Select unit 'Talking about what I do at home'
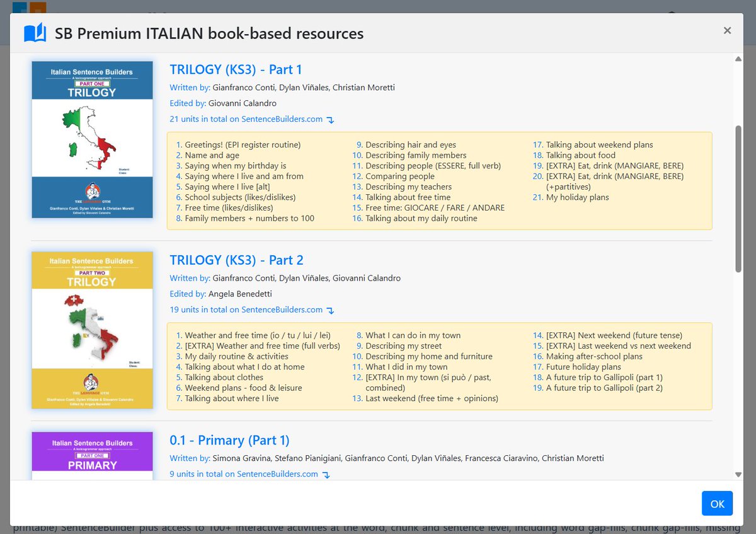The height and width of the screenshot is (534, 756). [x=244, y=367]
